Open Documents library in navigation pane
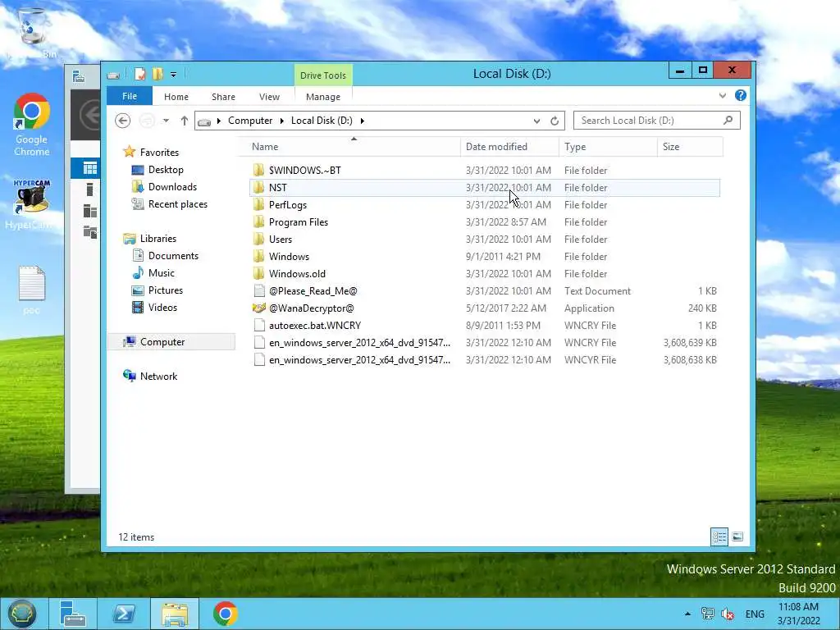The image size is (840, 630). pos(173,256)
